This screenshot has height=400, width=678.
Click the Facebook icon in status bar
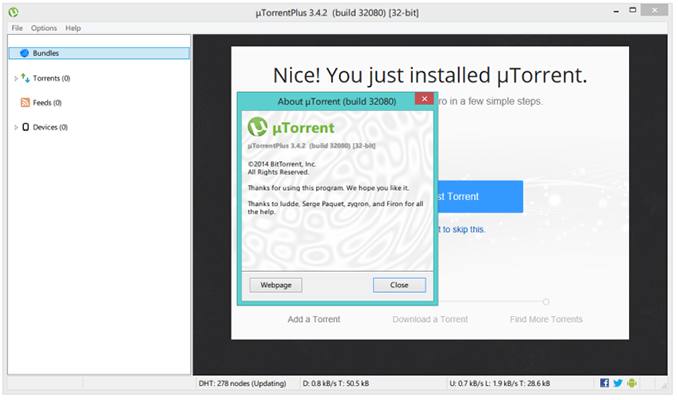604,383
